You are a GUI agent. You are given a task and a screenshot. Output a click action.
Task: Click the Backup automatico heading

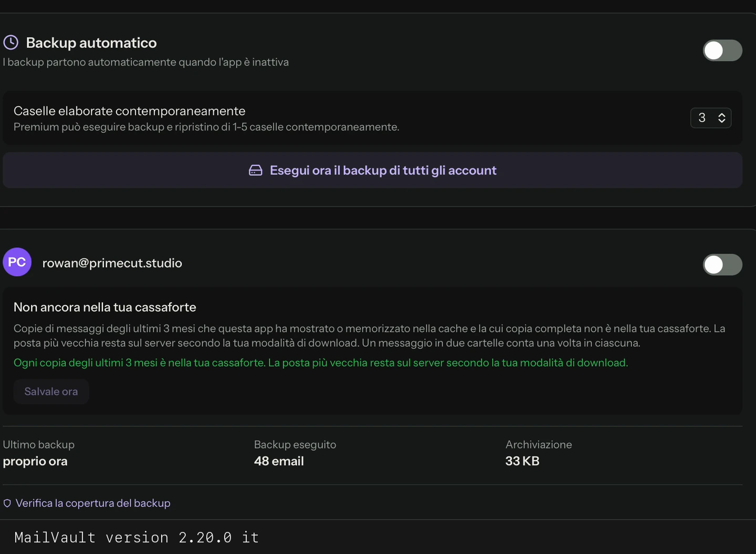91,42
